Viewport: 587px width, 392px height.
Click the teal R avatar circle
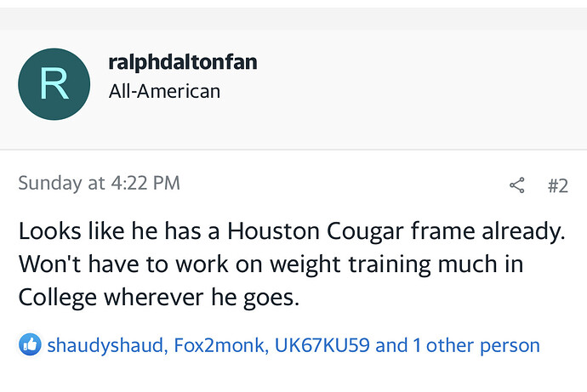54,84
